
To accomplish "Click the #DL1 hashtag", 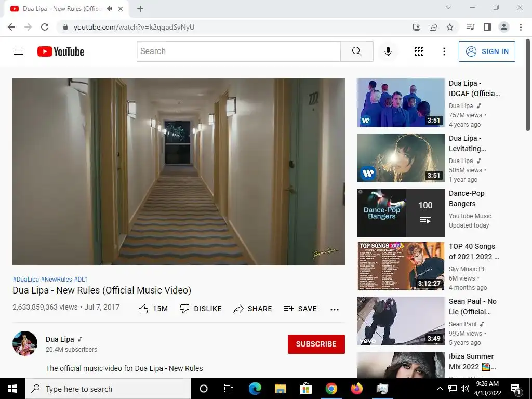I will coord(81,279).
